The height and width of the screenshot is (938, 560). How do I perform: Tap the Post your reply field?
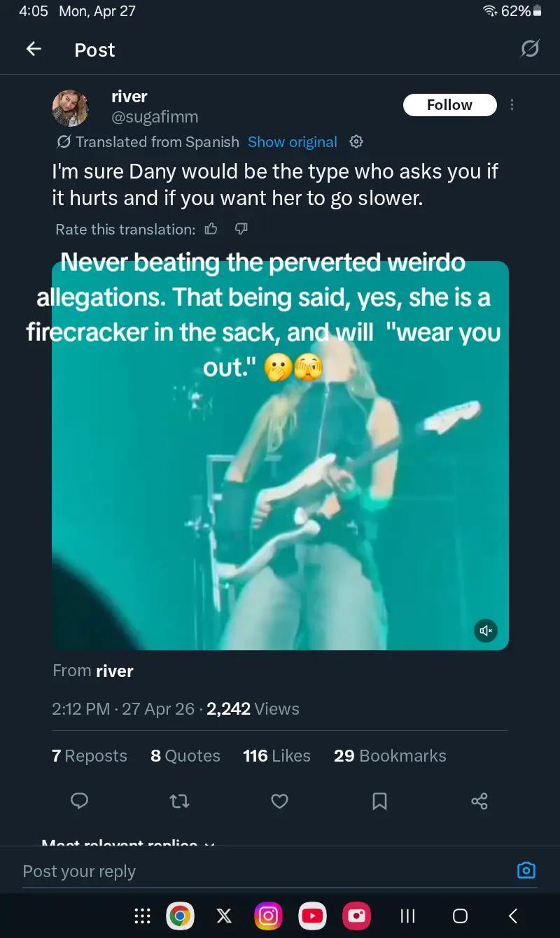click(266, 871)
